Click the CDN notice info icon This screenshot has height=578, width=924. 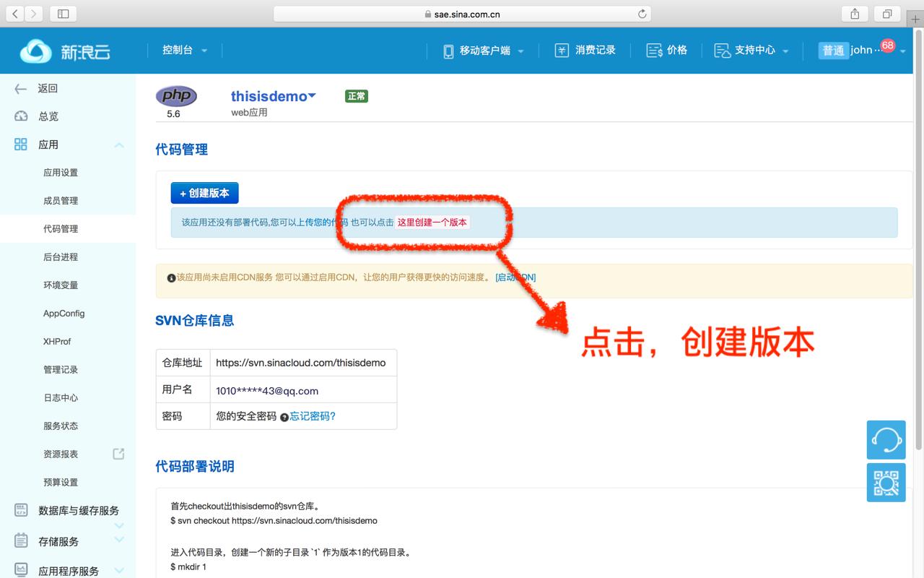(x=171, y=278)
